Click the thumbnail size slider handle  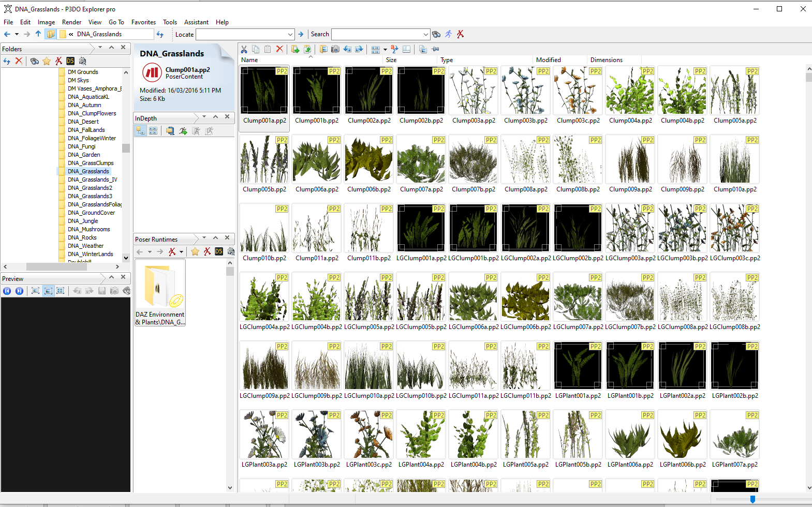tap(752, 499)
